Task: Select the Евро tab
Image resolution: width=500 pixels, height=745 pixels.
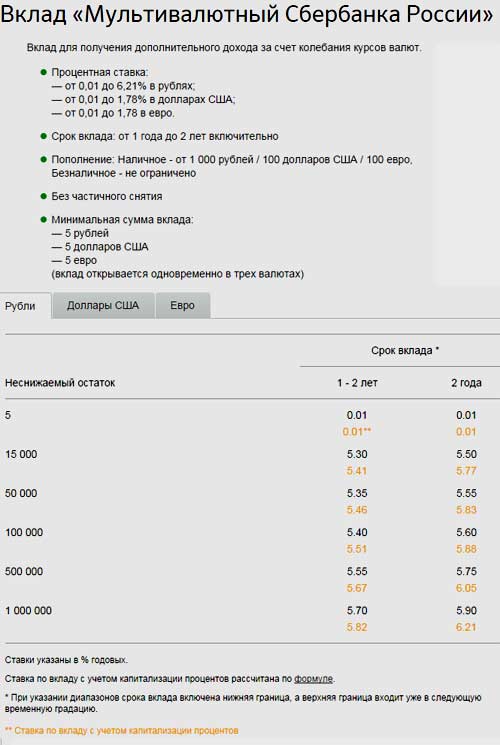Action: tap(183, 306)
